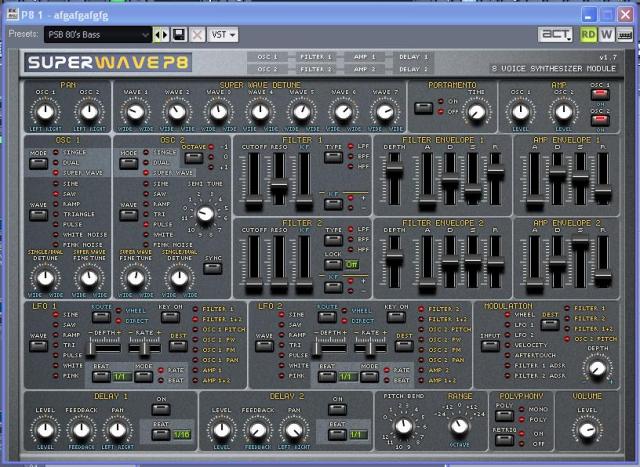The image size is (640, 467).
Task: Click the PAN OSC 1 knob
Action: [45, 112]
